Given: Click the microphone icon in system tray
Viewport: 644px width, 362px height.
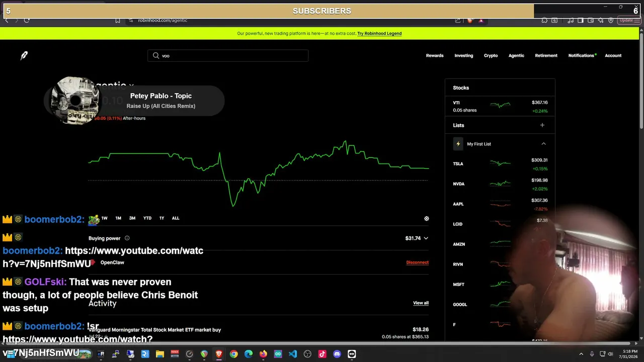Looking at the screenshot, I should 592,354.
